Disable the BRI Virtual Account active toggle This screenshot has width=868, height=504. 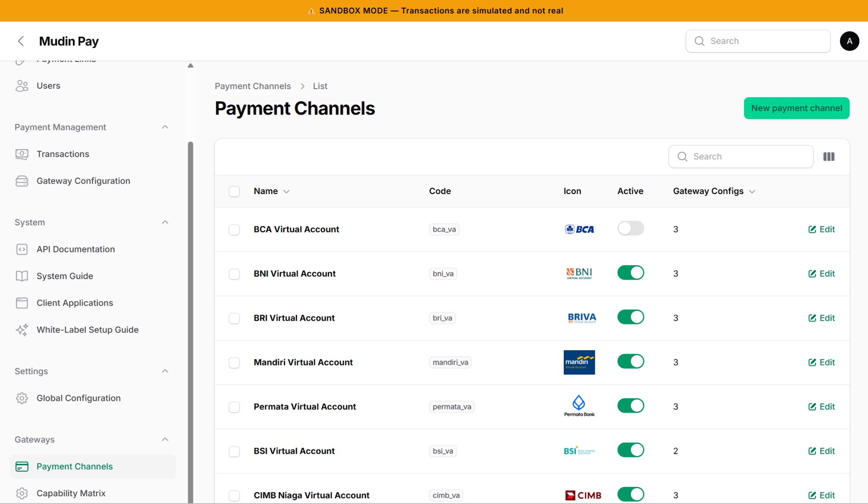[x=631, y=317]
